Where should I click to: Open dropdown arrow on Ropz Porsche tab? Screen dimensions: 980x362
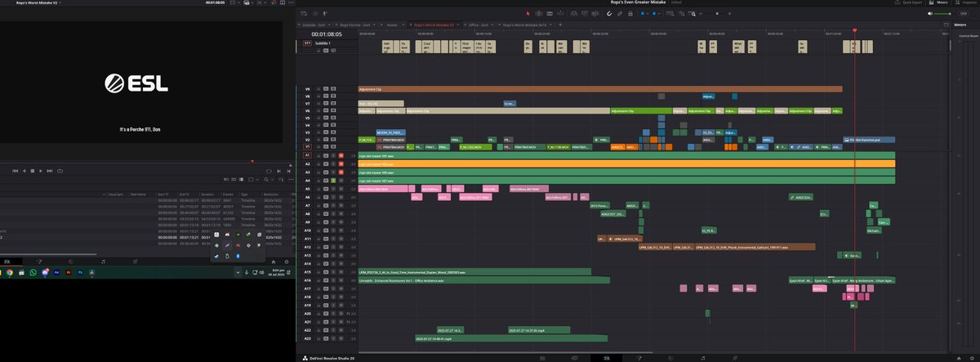coord(374,25)
